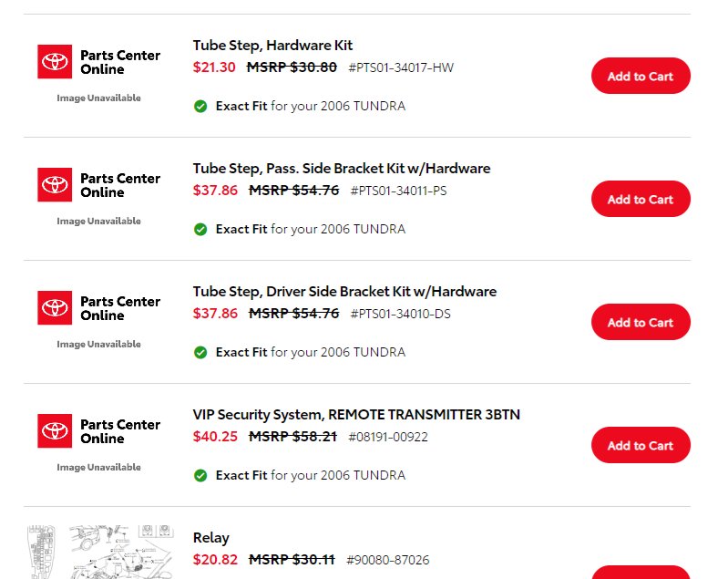Click part number #PTS01-34017-HW
The width and height of the screenshot is (728, 579).
click(401, 67)
